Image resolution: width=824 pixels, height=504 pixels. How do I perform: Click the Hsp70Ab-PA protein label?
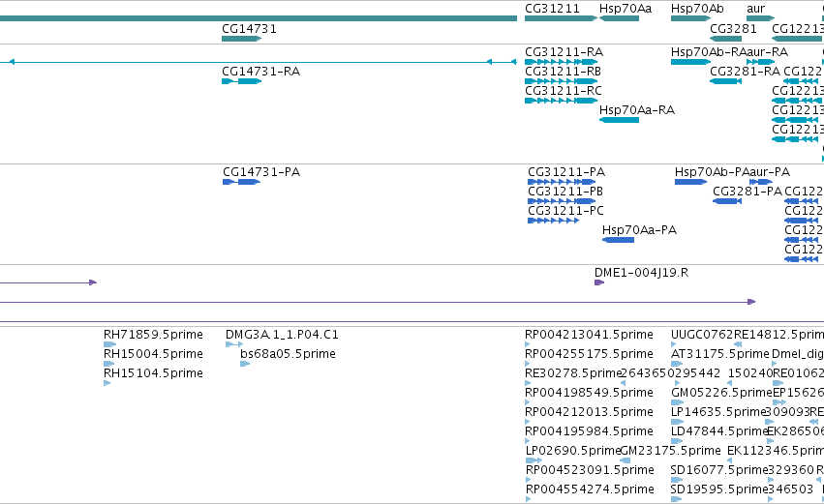712,173
